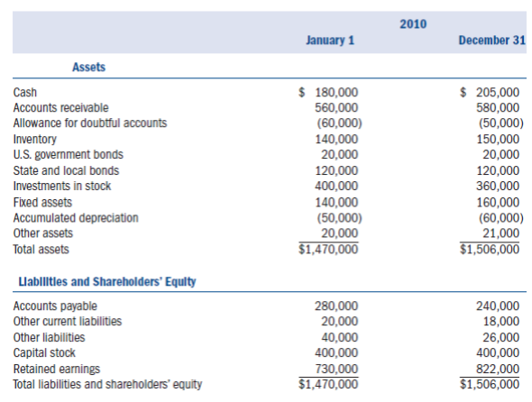This screenshot has height=402, width=532.
Task: Click the Fixed assets row label
Action: point(42,202)
